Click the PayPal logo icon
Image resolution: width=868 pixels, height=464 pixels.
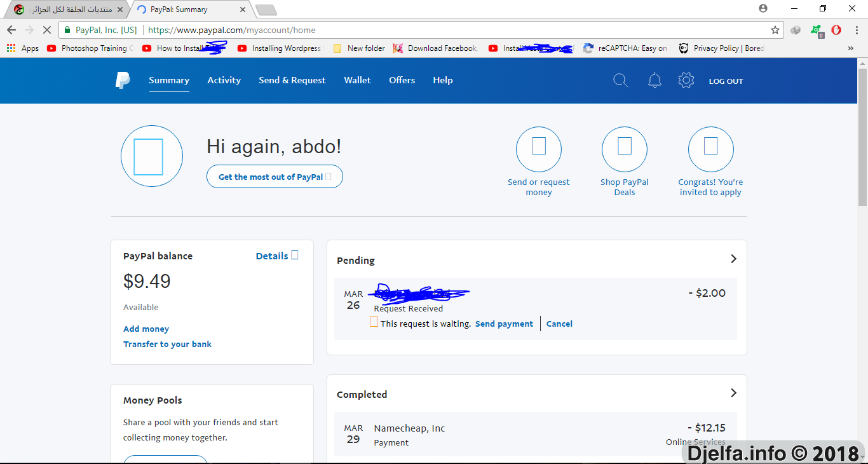[123, 81]
